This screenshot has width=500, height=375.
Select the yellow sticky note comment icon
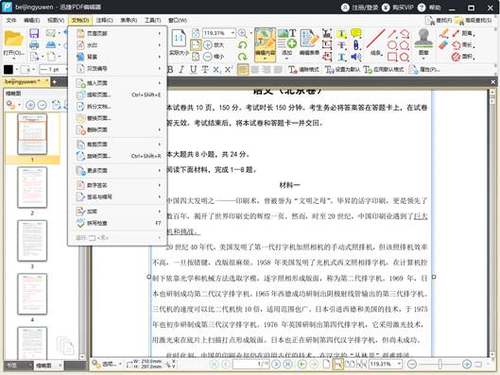(x=356, y=33)
